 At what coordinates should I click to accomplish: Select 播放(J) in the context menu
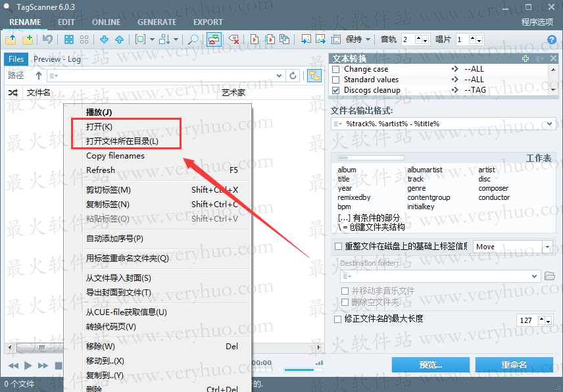(x=158, y=112)
